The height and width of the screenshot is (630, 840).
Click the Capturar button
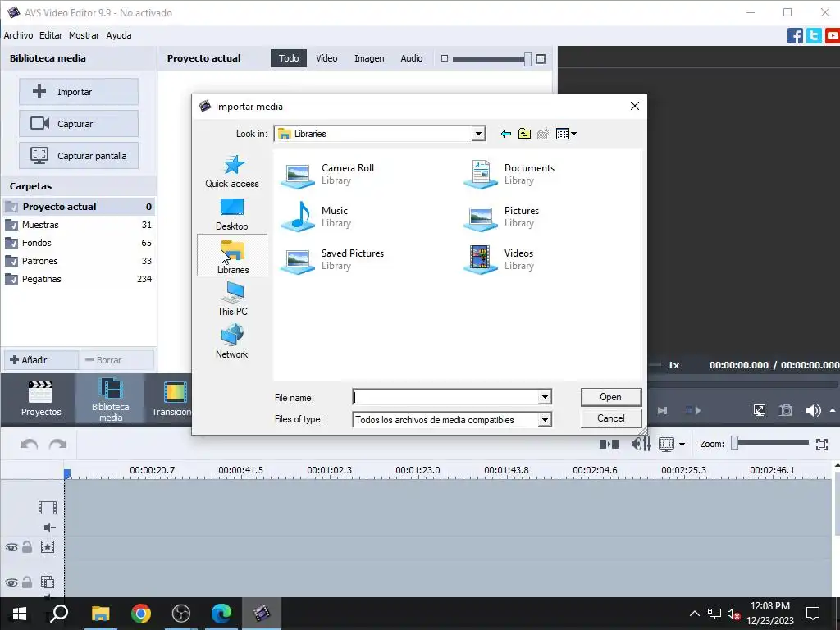[79, 124]
